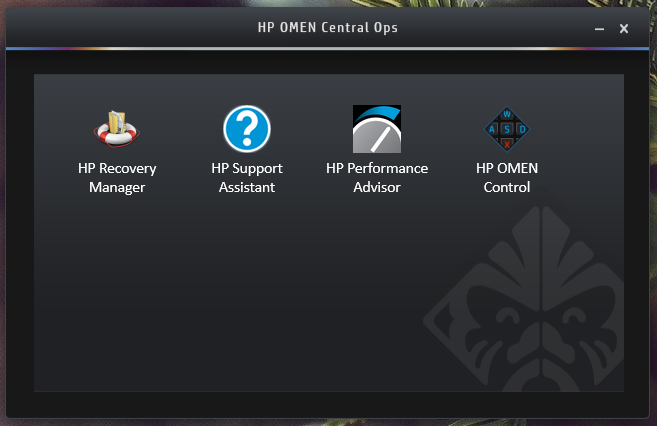Close the HP OMEN Central Ops window

(x=624, y=29)
